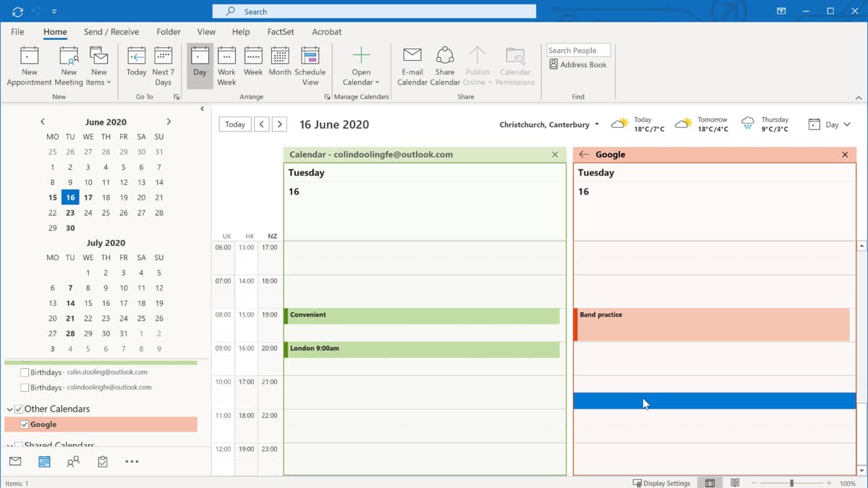Screen dimensions: 868x488
Task: Select Reading view icon in status bar
Action: [735, 483]
